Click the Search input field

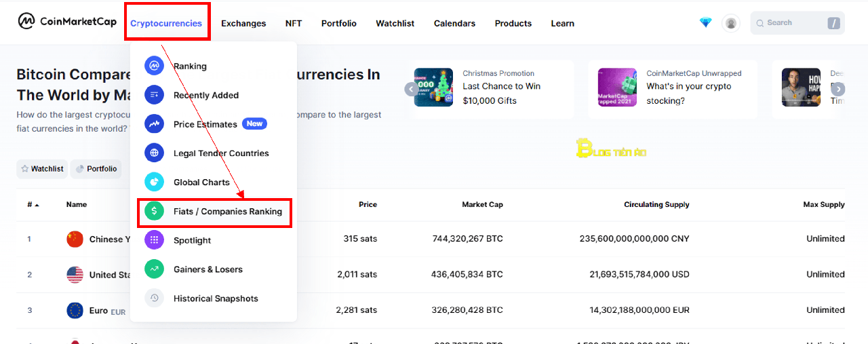coord(797,23)
